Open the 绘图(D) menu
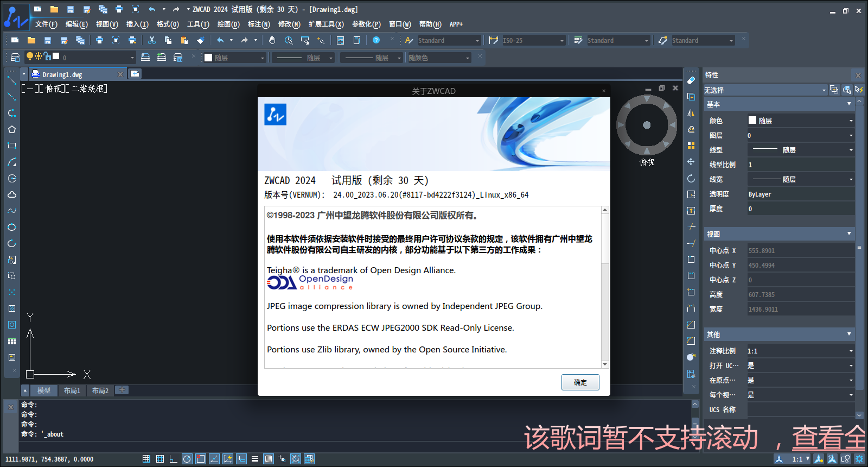 pos(228,24)
